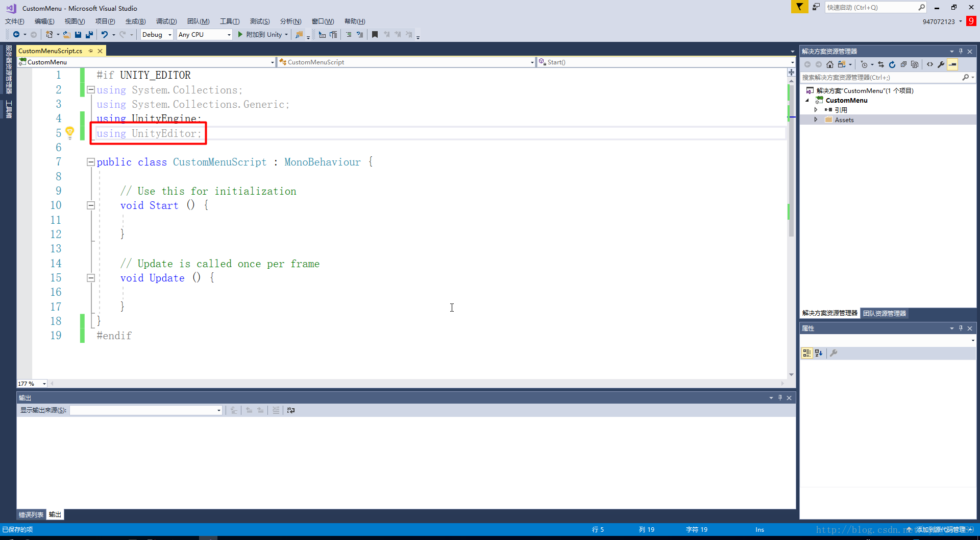Click the Save All icon

[89, 34]
